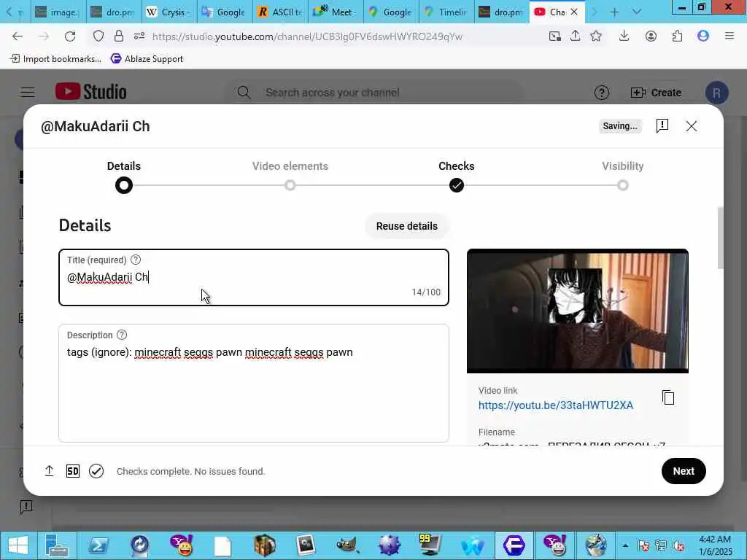Click the Send feedback icon in dialog header
This screenshot has height=560, width=747.
click(662, 125)
